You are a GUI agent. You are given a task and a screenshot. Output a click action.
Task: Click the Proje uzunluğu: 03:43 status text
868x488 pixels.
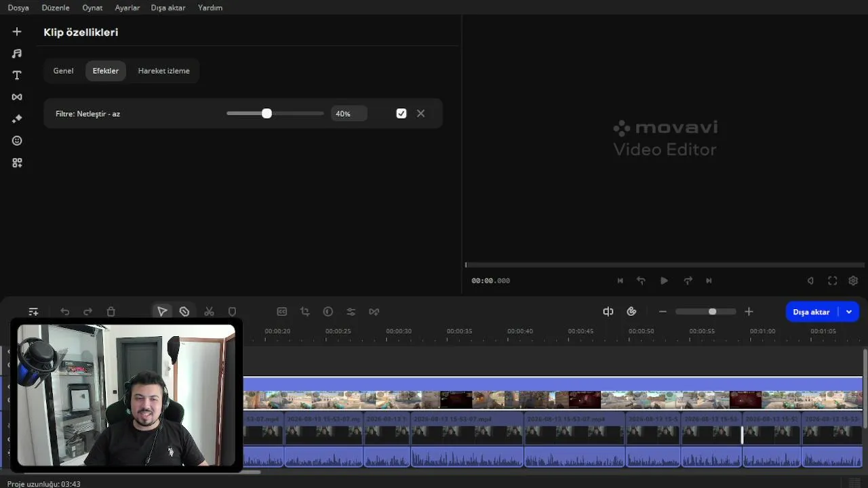click(44, 484)
